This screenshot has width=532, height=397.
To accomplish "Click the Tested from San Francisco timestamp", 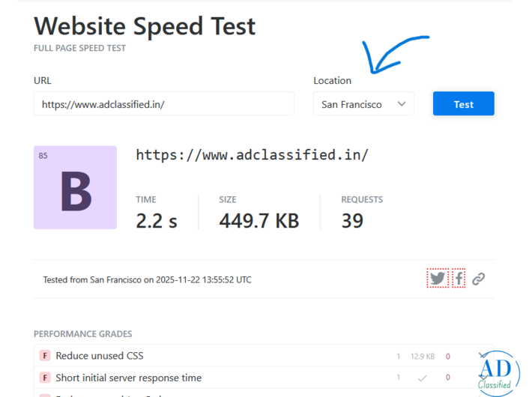I will (148, 279).
